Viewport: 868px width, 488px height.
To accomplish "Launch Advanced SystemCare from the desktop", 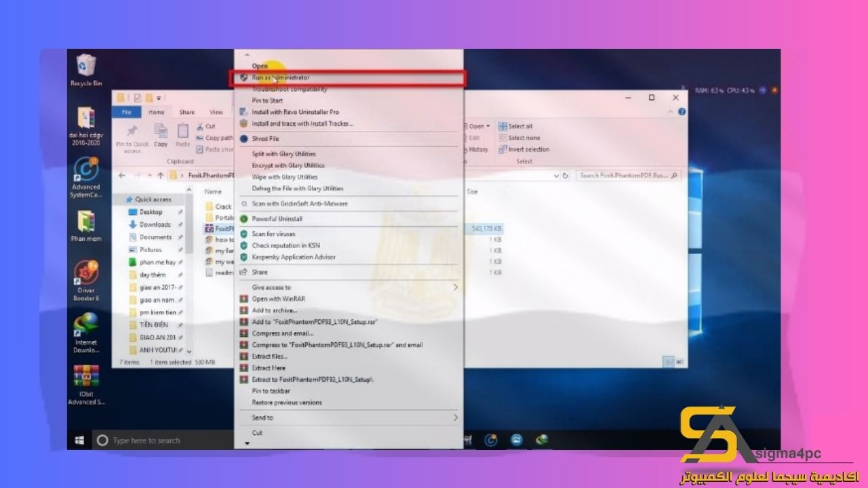I will tap(86, 178).
